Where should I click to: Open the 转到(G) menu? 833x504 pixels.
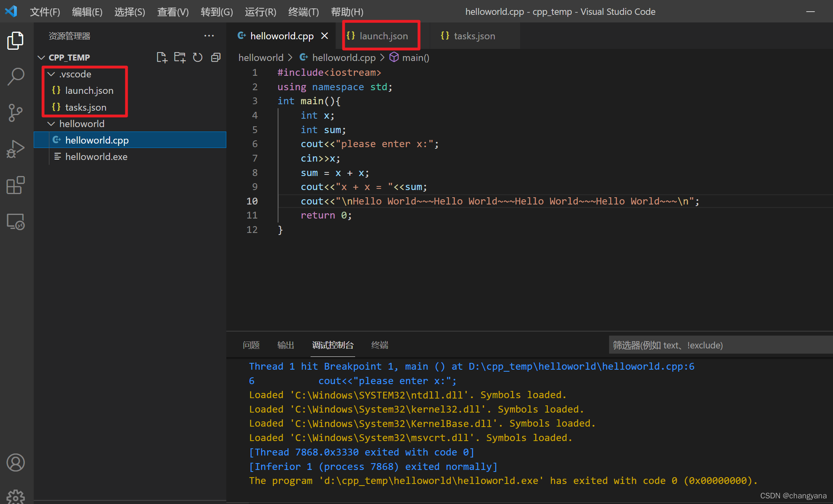tap(217, 12)
